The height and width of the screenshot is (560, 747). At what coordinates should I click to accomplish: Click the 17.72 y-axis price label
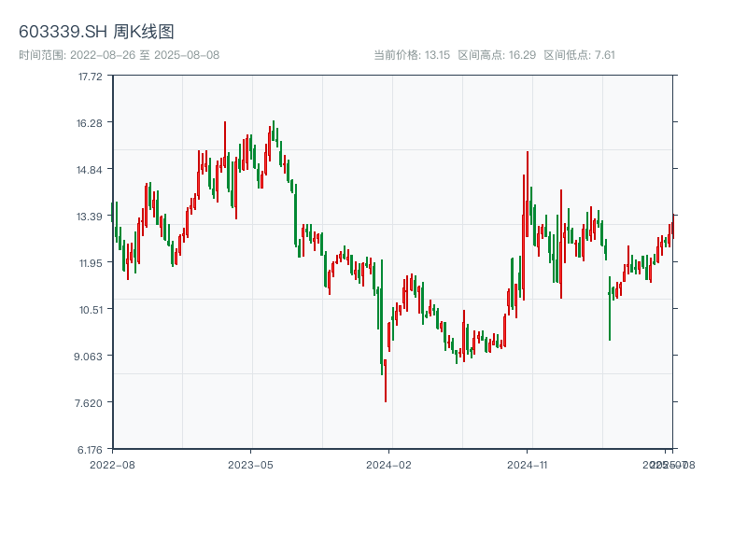(x=90, y=77)
